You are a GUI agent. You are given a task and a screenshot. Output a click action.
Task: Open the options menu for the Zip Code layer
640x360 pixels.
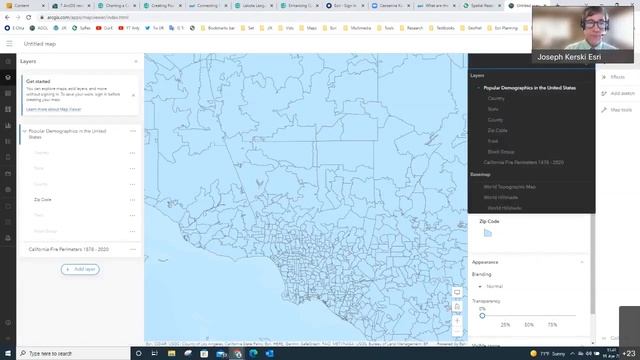[132, 200]
